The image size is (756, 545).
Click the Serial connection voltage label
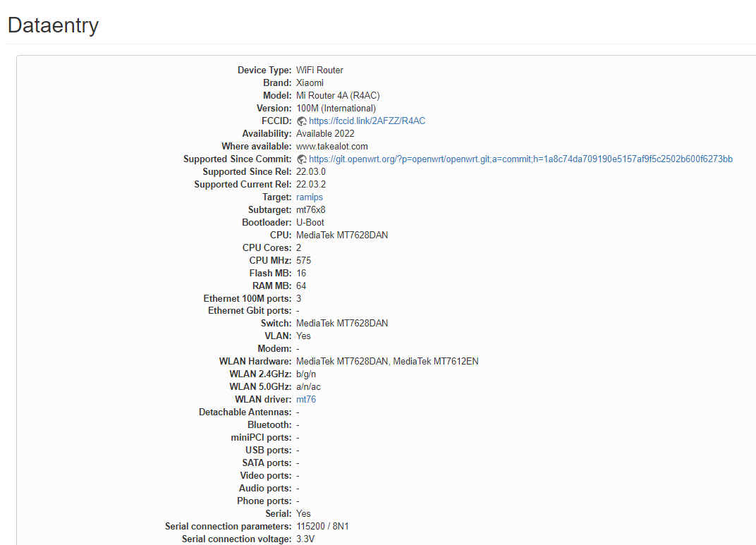237,539
